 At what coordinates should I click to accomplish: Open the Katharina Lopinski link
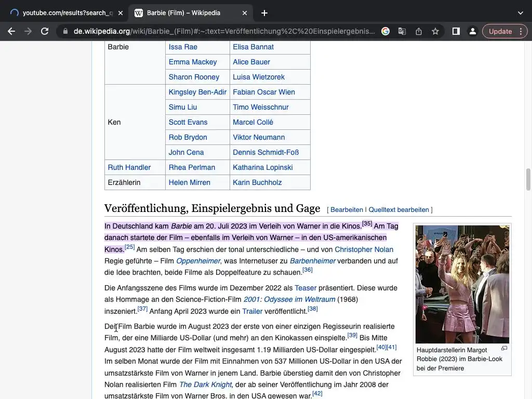262,167
